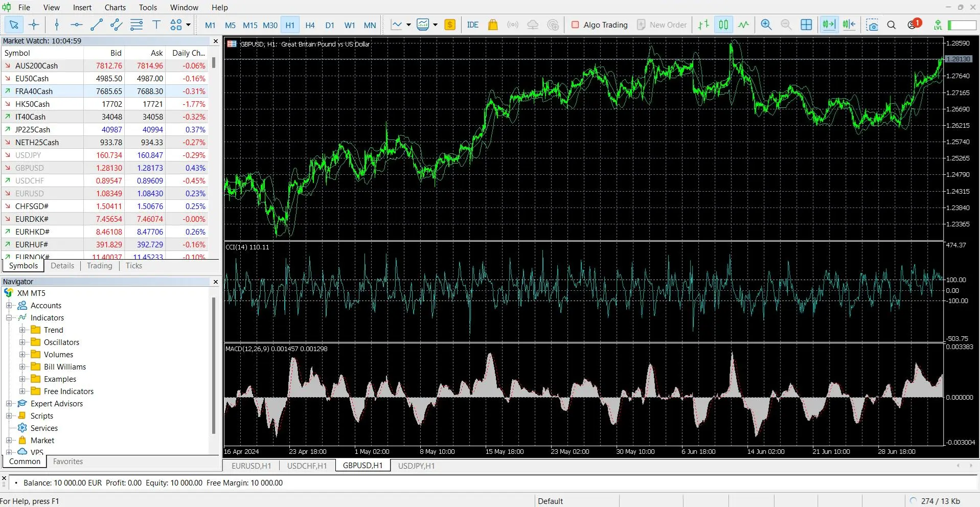Collapse the Indicators node in Navigator
This screenshot has height=507, width=980.
point(9,318)
